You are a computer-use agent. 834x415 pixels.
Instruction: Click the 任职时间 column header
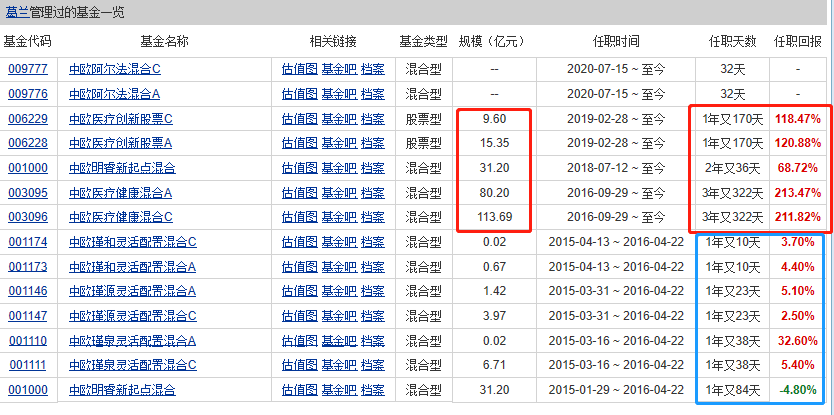(x=616, y=41)
